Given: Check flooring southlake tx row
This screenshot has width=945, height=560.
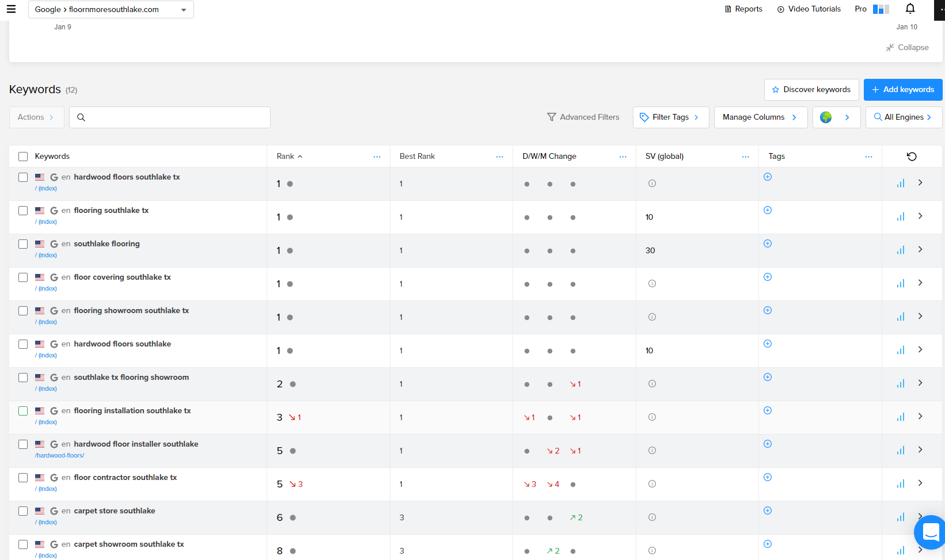Looking at the screenshot, I should 23,211.
